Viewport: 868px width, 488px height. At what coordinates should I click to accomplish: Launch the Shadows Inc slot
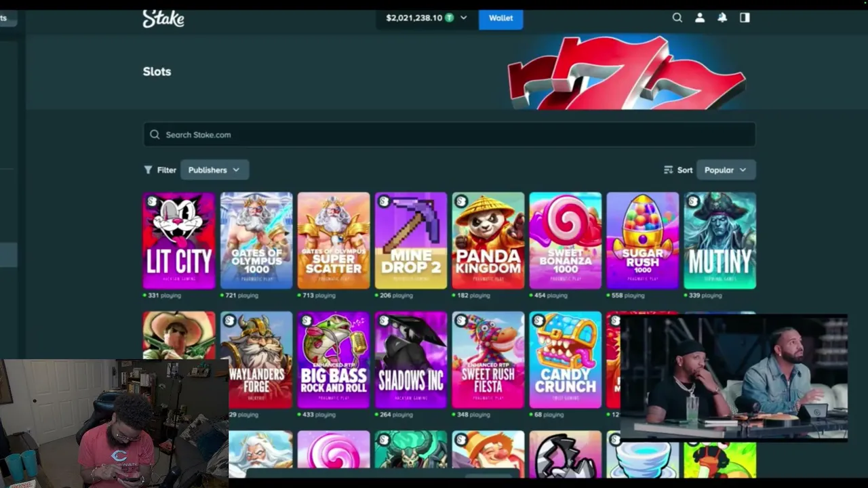coord(411,360)
